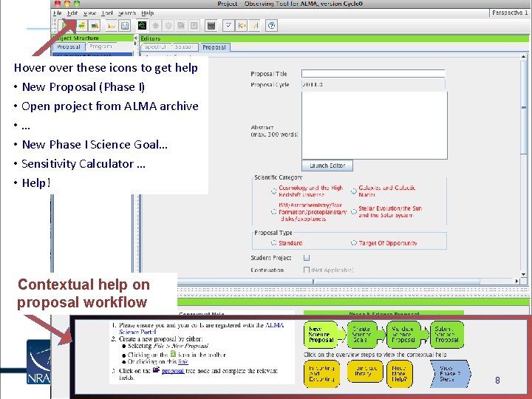532x399 pixels.
Task: Choose Standard proposal type
Action: 274,243
